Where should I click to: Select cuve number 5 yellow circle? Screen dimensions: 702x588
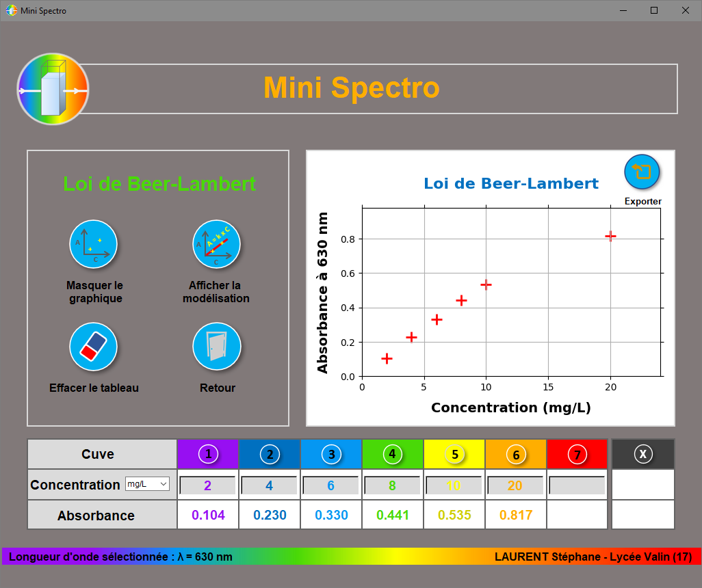[454, 454]
